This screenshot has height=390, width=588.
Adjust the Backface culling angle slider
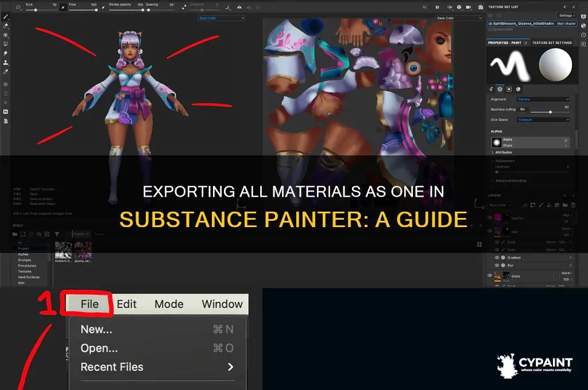(550, 112)
